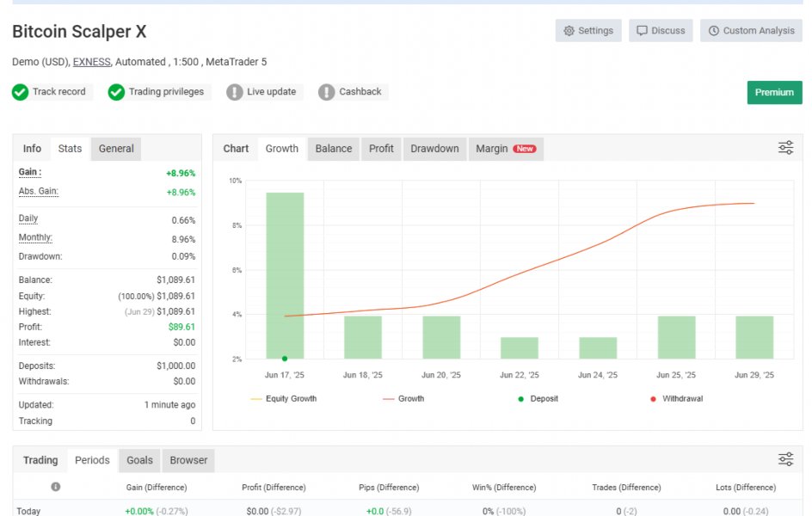Click the Bitcoin Scalper X title

click(79, 32)
